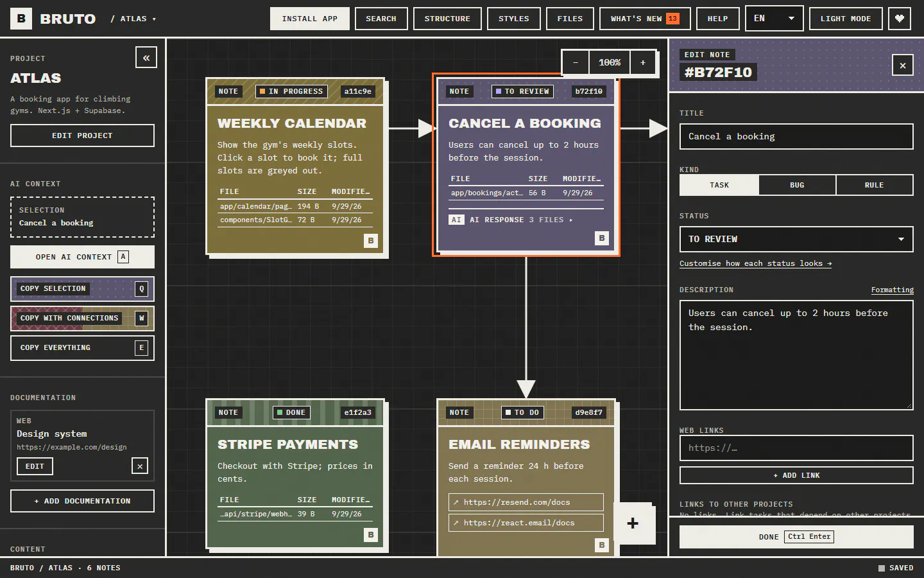Click the Bruto B logo icon
Image resolution: width=924 pixels, height=578 pixels.
(21, 19)
